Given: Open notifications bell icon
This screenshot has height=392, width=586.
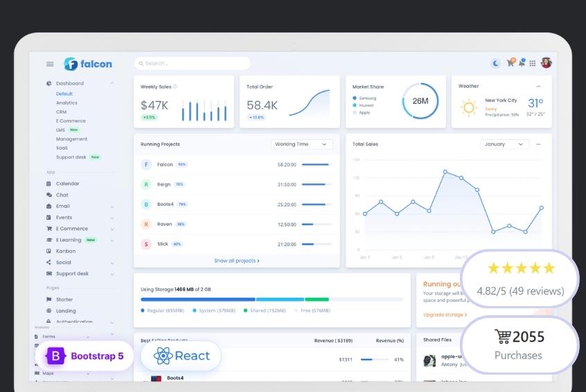Looking at the screenshot, I should click(x=522, y=63).
